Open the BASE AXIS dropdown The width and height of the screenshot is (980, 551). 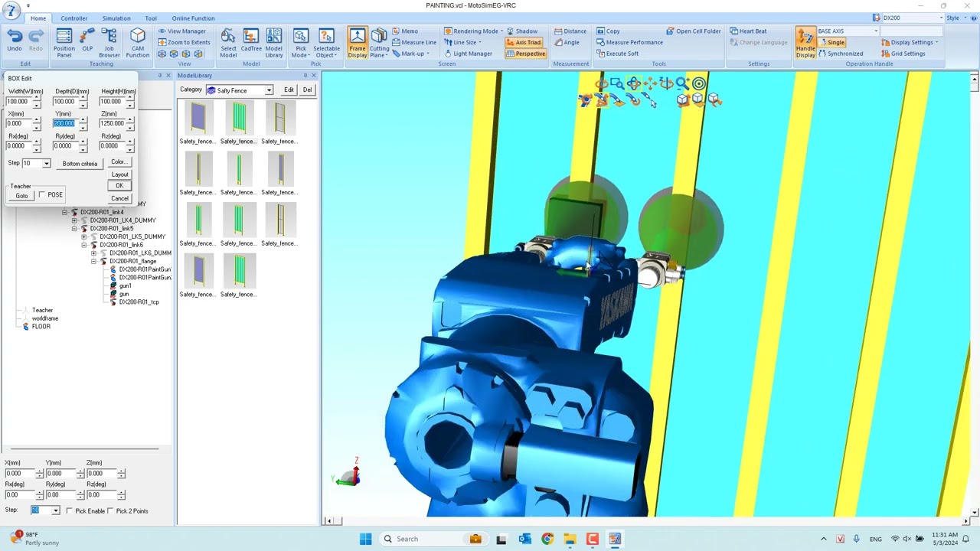point(875,31)
